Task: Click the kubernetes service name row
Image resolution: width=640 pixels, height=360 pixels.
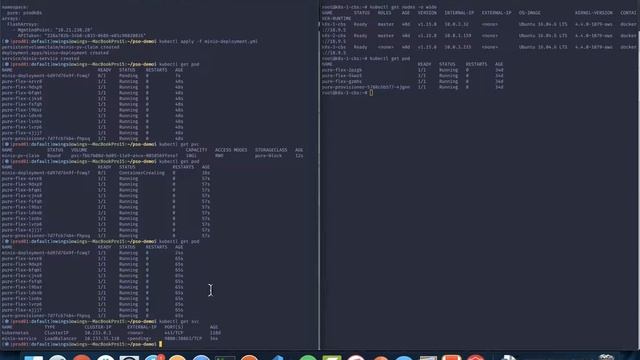Action: pyautogui.click(x=111, y=333)
